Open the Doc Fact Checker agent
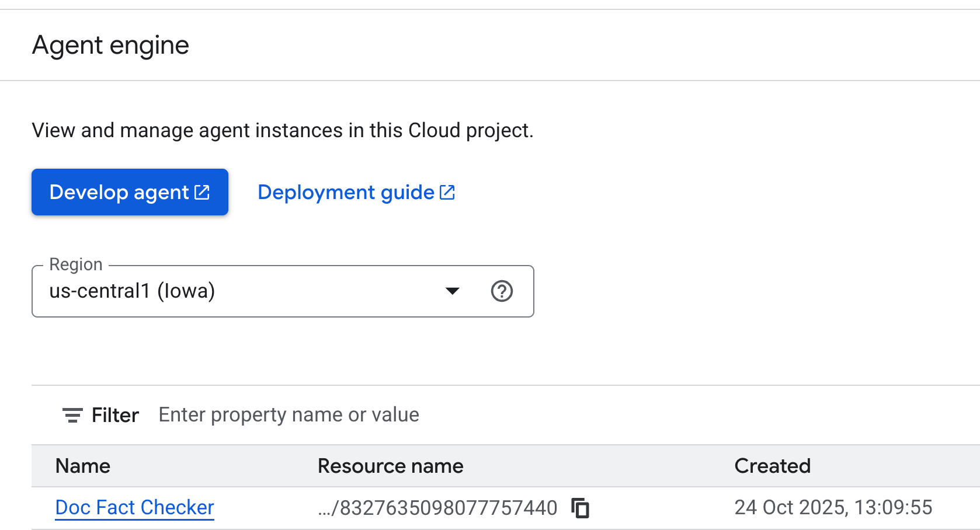980x530 pixels. [x=134, y=508]
